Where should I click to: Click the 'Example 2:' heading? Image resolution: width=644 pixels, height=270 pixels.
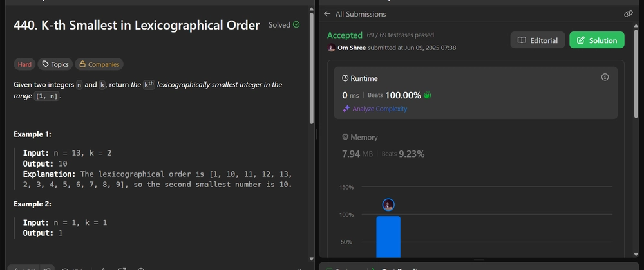point(32,204)
